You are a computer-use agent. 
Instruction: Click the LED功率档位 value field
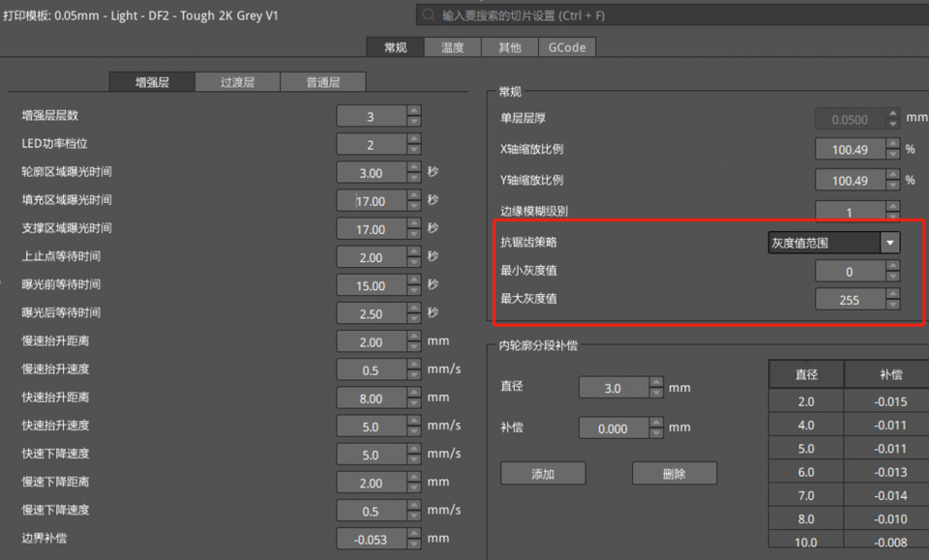pos(372,144)
